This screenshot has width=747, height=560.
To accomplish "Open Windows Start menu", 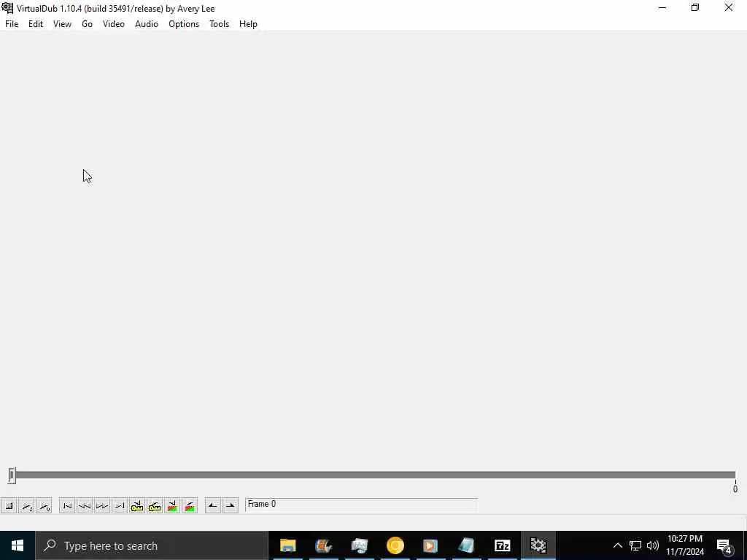I will [x=18, y=545].
